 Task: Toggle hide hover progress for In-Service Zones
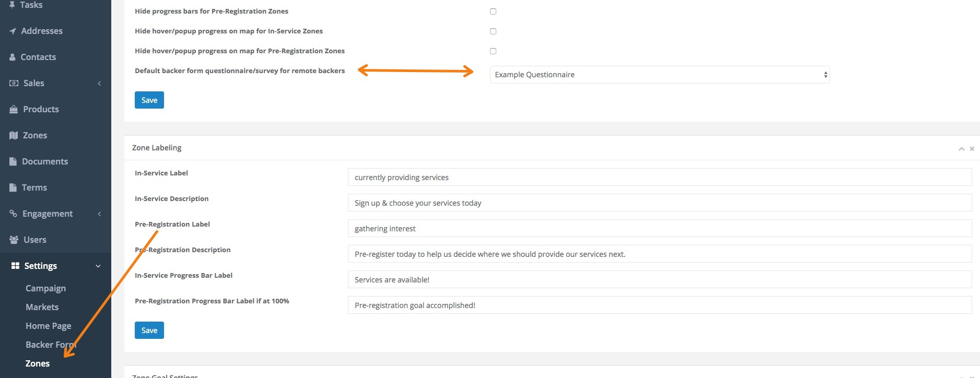click(x=493, y=31)
